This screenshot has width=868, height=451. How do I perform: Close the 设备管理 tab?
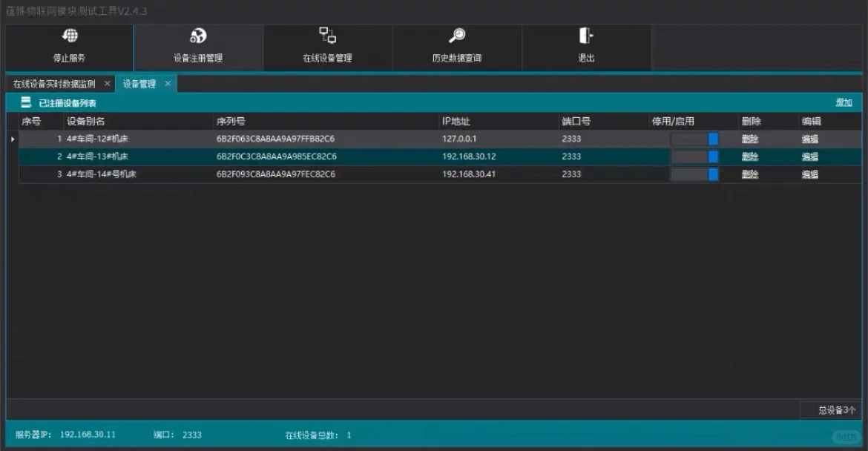(168, 84)
